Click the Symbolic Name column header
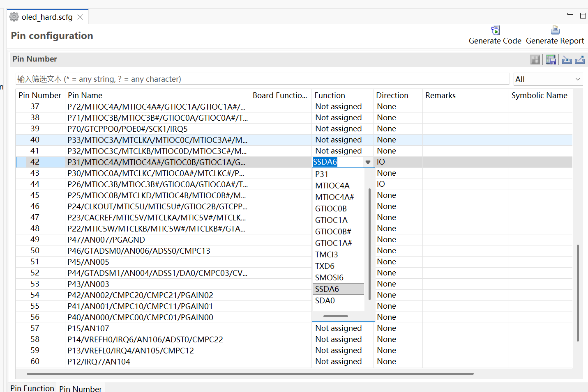This screenshot has width=588, height=392. (x=540, y=95)
